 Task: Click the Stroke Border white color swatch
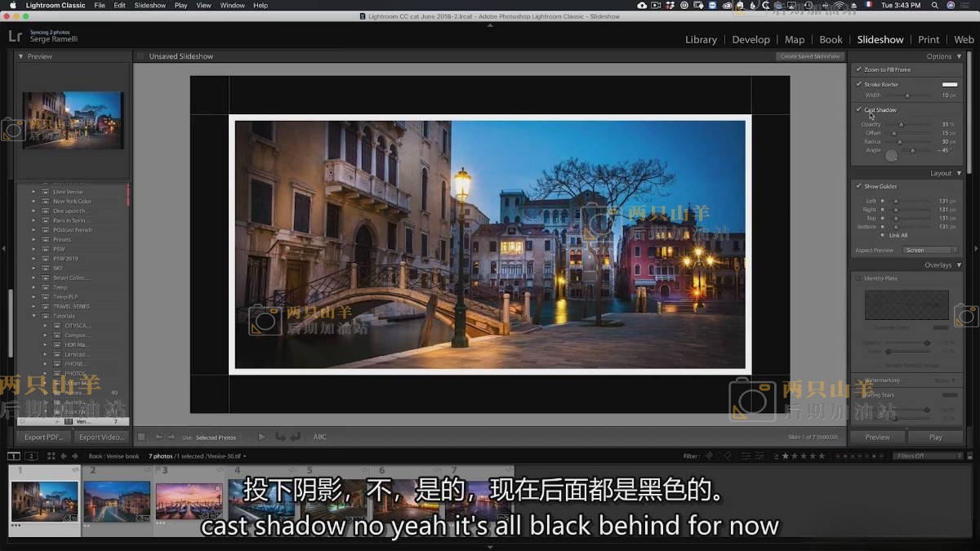(950, 84)
